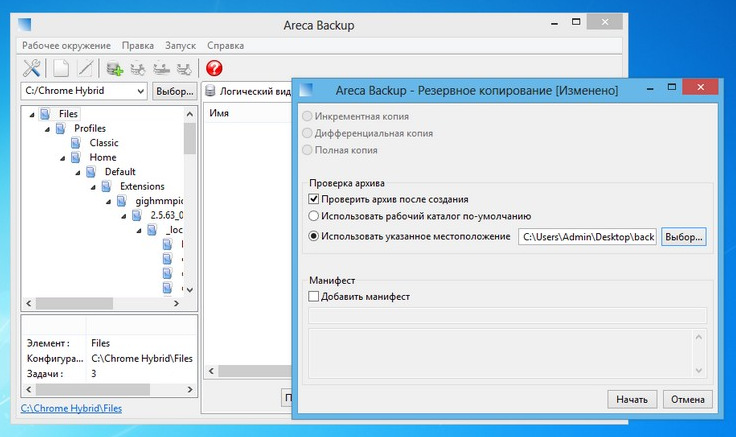Check the Добавить манифест box

pyautogui.click(x=314, y=296)
